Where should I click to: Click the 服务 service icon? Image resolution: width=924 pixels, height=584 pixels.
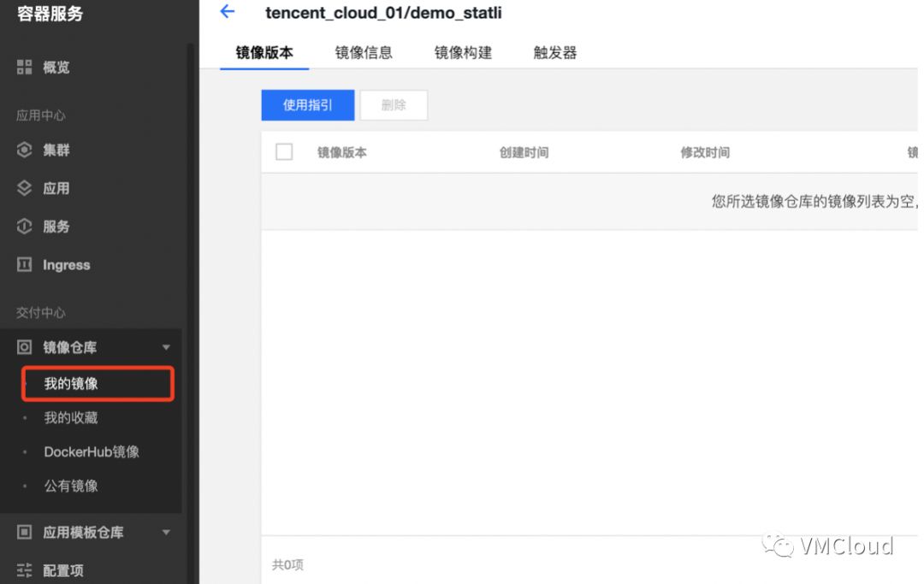24,226
